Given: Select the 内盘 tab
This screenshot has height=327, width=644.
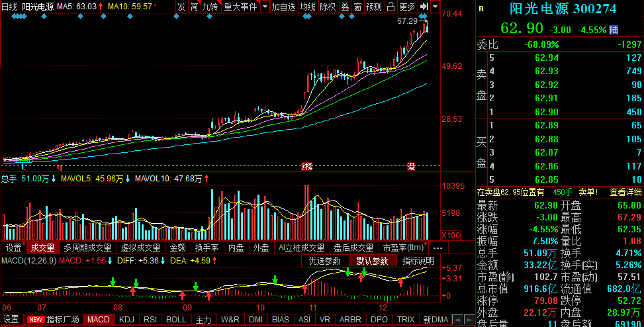Looking at the screenshot, I should click(236, 248).
